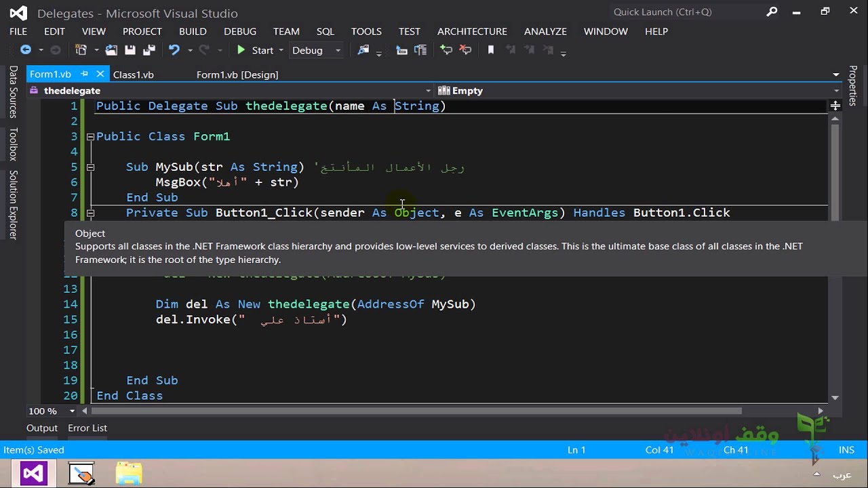The height and width of the screenshot is (488, 868).
Task: Click the New Project icon
Action: click(81, 49)
